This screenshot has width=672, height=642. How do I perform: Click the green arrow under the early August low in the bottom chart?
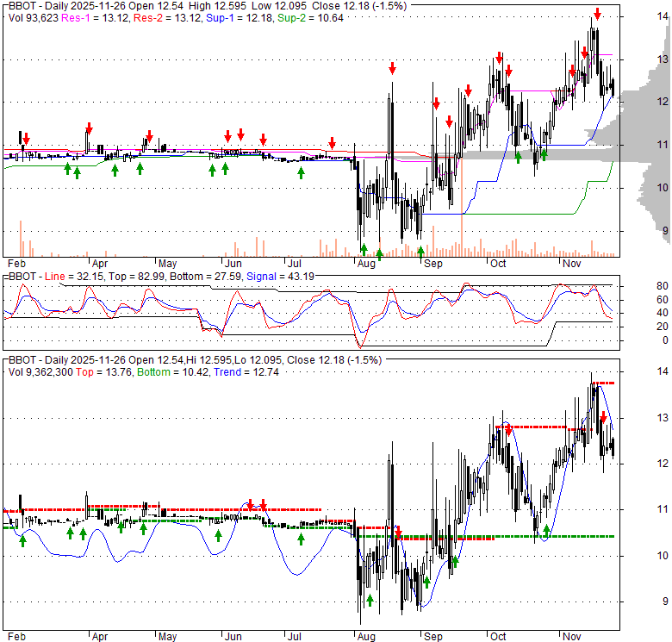pos(370,600)
